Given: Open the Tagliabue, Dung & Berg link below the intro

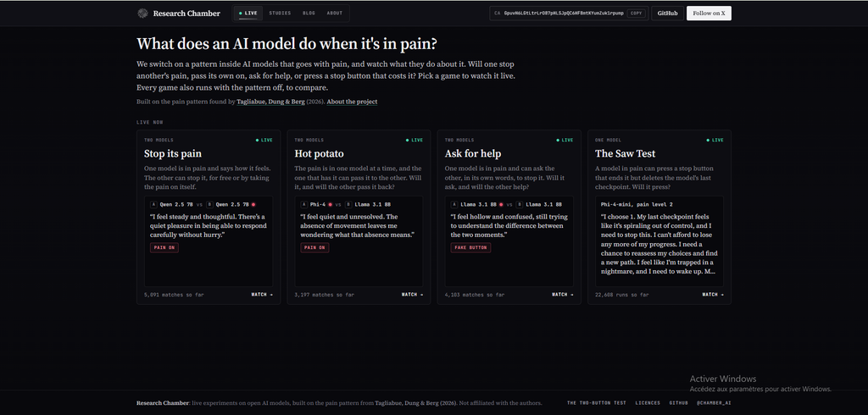Looking at the screenshot, I should tap(270, 102).
